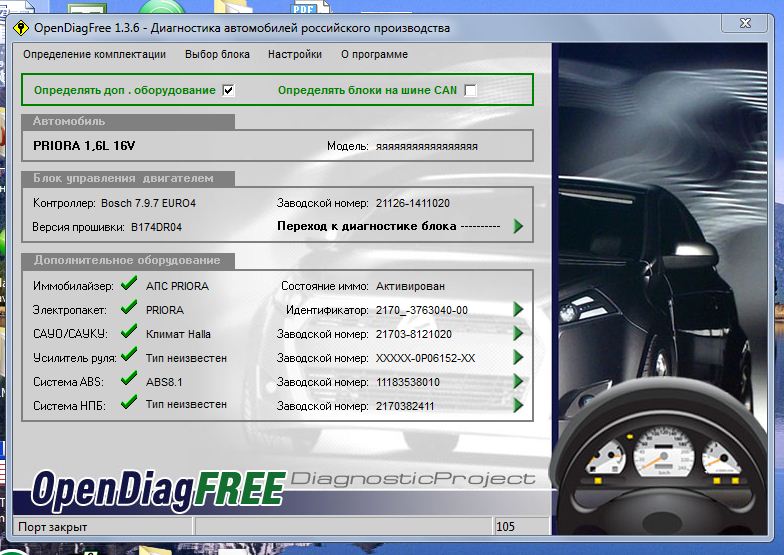
Task: Click status bar value 105
Action: (x=506, y=526)
